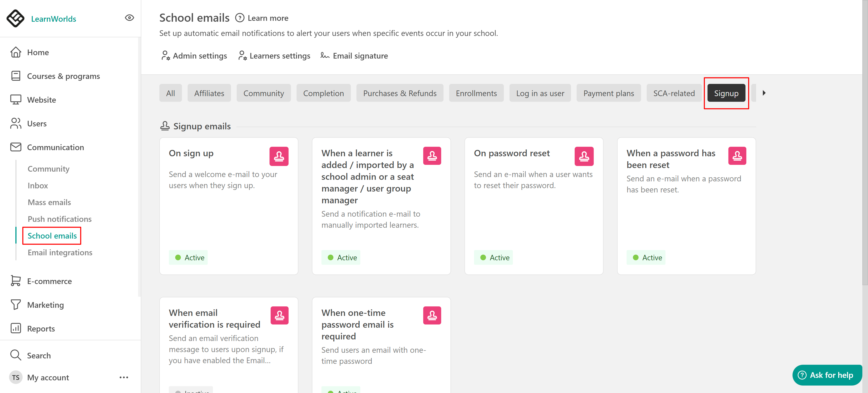
Task: Open the Reports chart icon
Action: pyautogui.click(x=16, y=328)
